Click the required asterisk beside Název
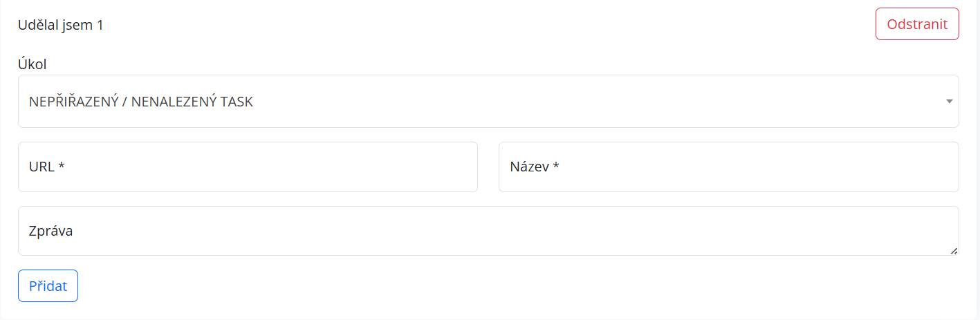The image size is (980, 320). tap(555, 166)
